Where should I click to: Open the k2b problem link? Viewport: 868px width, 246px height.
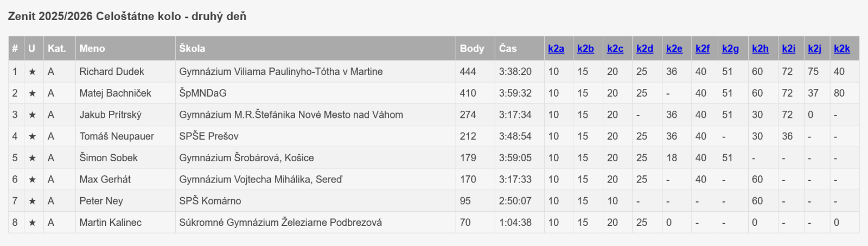[585, 49]
